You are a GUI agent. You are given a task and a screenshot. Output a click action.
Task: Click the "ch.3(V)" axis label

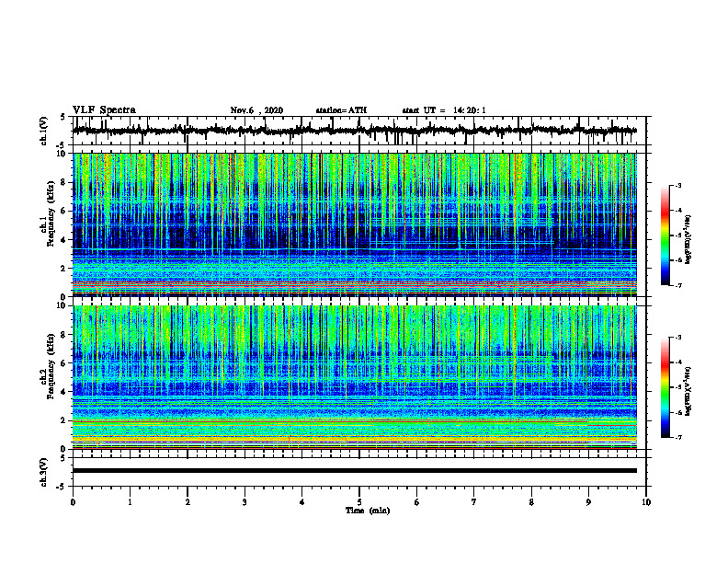(44, 473)
